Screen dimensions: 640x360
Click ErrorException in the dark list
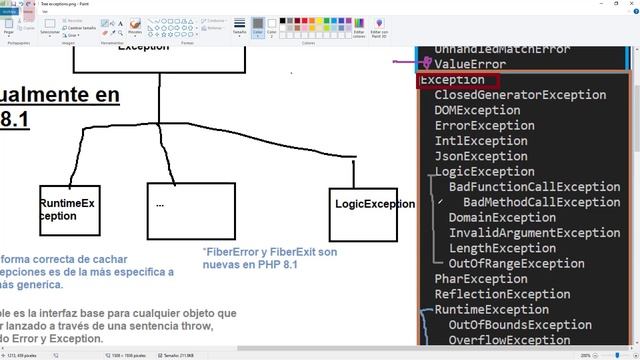click(x=484, y=125)
